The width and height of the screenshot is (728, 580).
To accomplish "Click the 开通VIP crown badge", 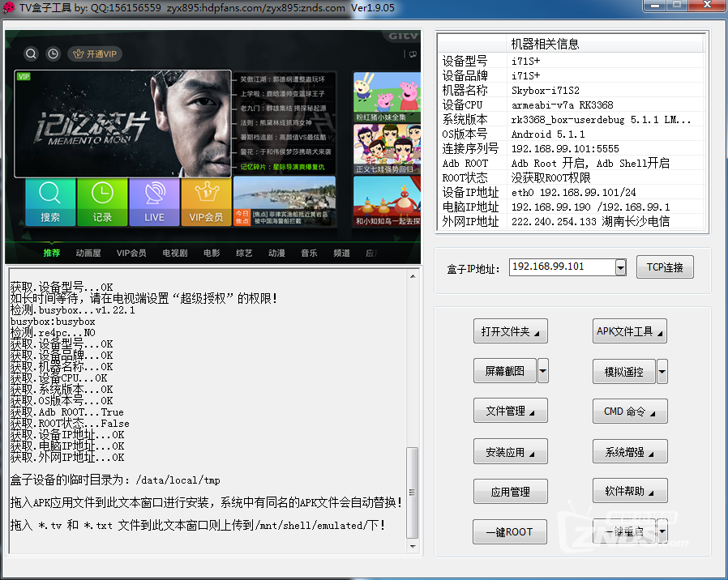I will coord(95,54).
